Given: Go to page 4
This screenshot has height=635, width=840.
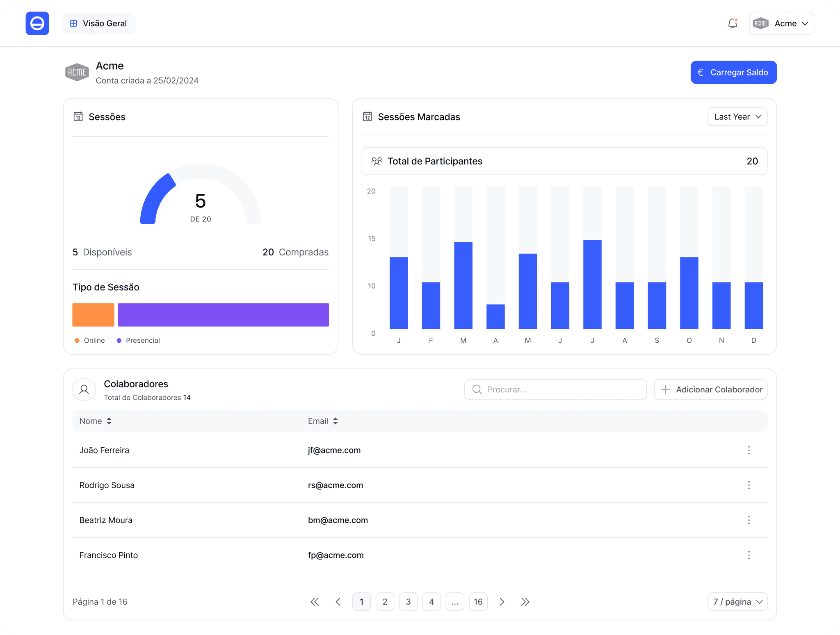Looking at the screenshot, I should pyautogui.click(x=431, y=602).
